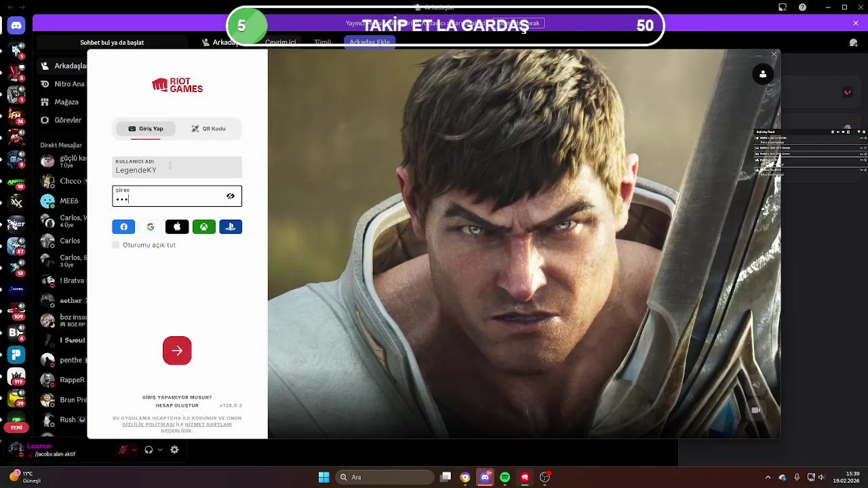The height and width of the screenshot is (488, 868).
Task: Log in with Apple in Riot login window
Action: coord(177,227)
